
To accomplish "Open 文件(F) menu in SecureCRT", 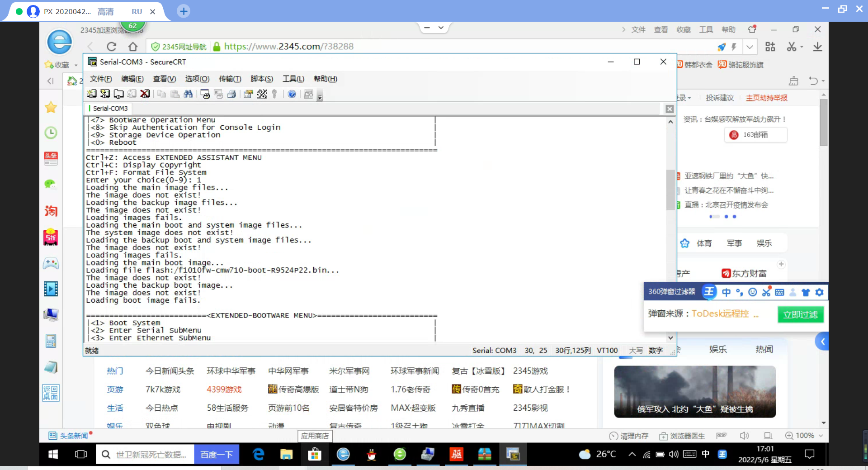I will pyautogui.click(x=100, y=79).
